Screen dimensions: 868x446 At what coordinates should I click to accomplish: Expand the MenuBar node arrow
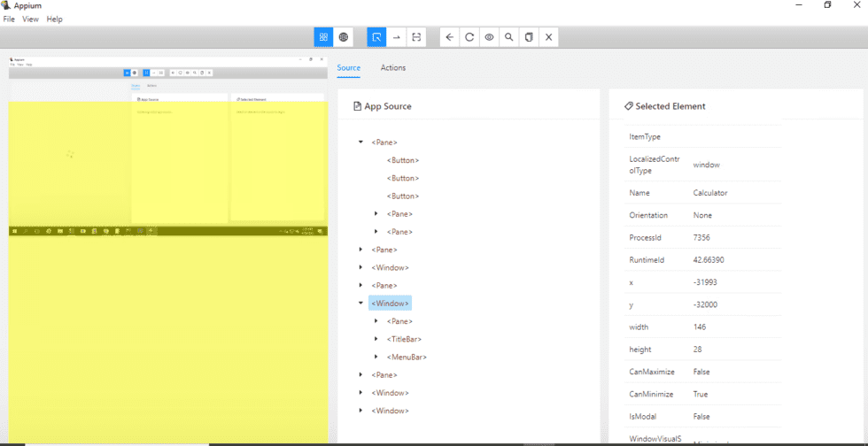click(376, 357)
